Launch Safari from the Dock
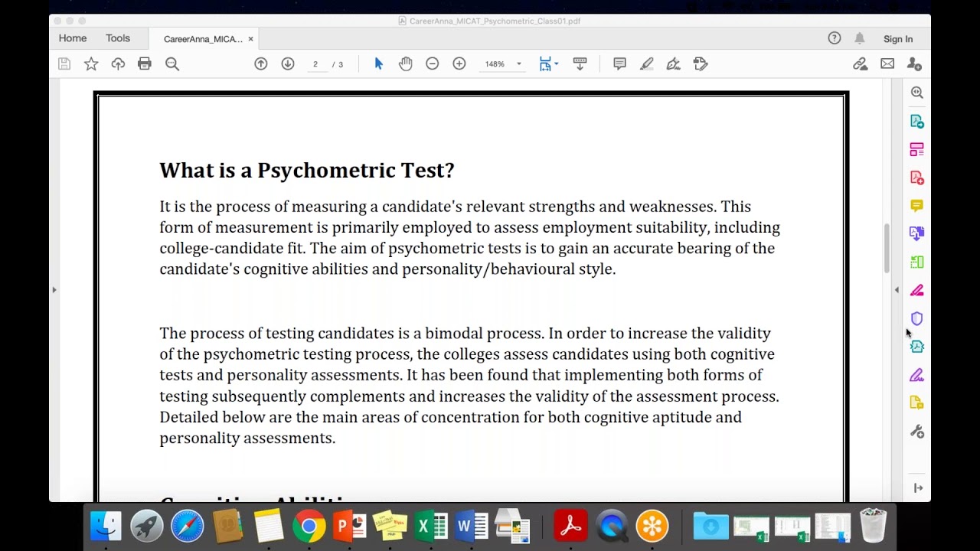Image resolution: width=980 pixels, height=551 pixels. pyautogui.click(x=188, y=527)
